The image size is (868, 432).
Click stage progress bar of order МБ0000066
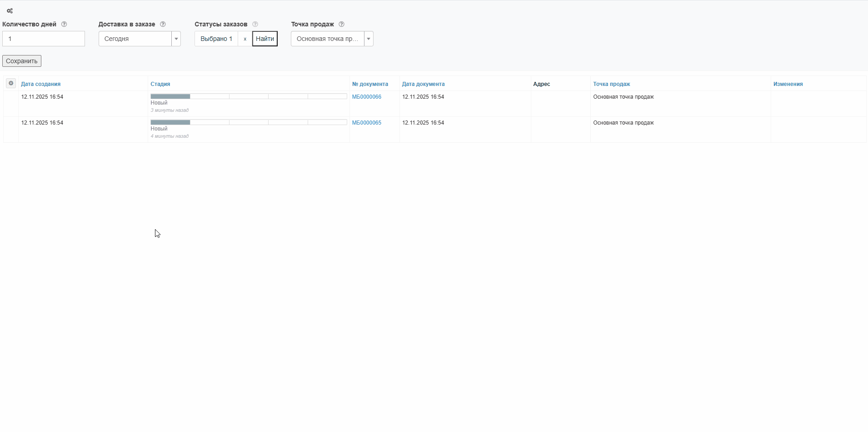tap(249, 96)
